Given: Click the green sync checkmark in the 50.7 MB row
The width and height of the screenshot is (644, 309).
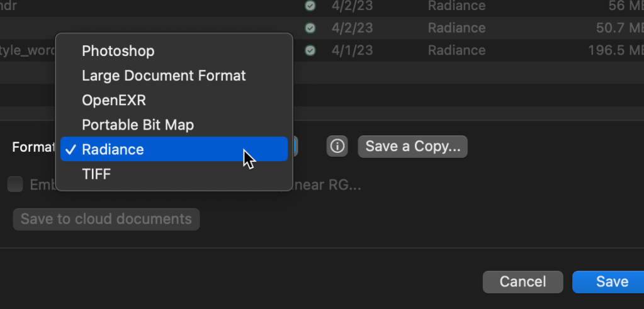Looking at the screenshot, I should 310,28.
